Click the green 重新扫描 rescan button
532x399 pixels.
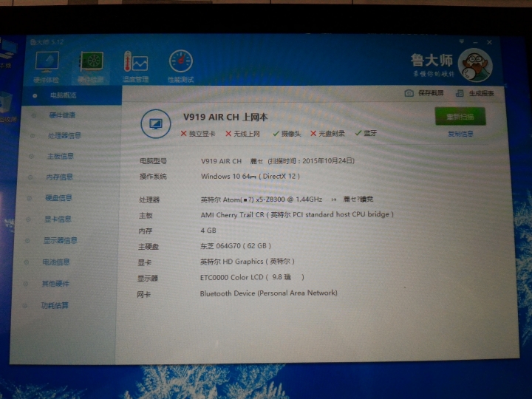point(460,117)
